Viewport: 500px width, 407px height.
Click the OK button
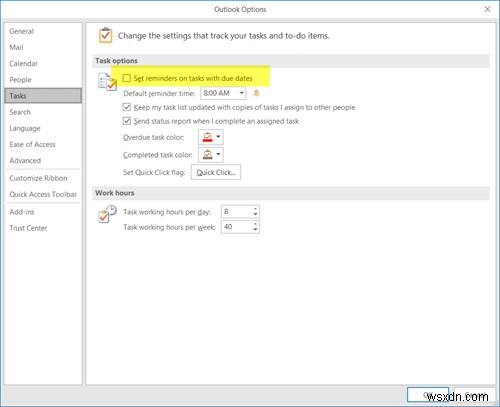[x=428, y=395]
